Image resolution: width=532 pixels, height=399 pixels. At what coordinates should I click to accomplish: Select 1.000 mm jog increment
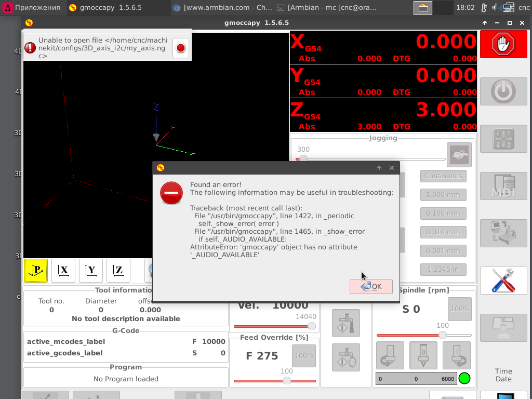443,195
